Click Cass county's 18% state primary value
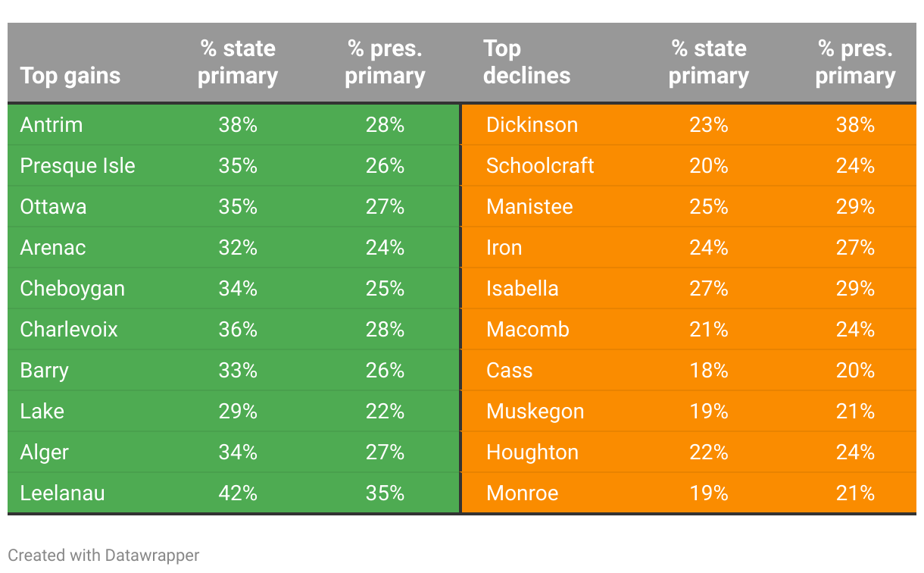This screenshot has width=924, height=573. point(709,371)
